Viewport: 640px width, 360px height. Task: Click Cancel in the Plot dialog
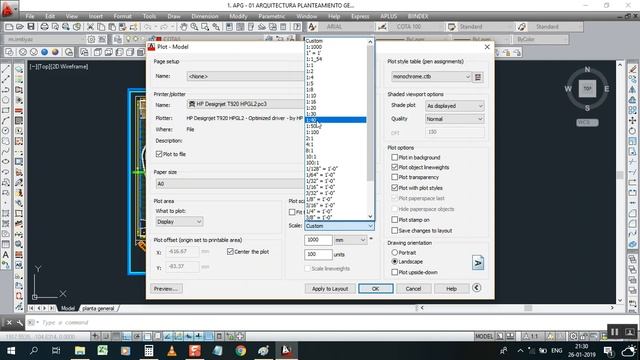click(x=413, y=289)
